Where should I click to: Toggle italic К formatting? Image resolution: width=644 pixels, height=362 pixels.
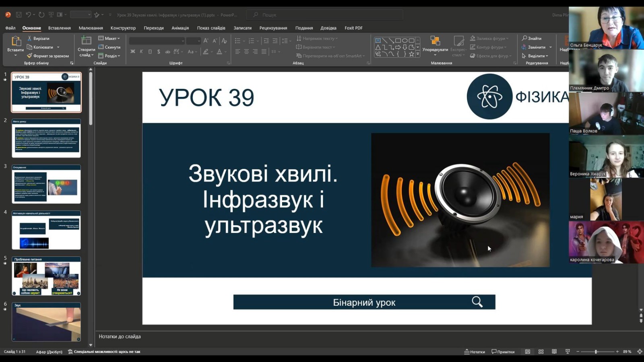point(141,51)
